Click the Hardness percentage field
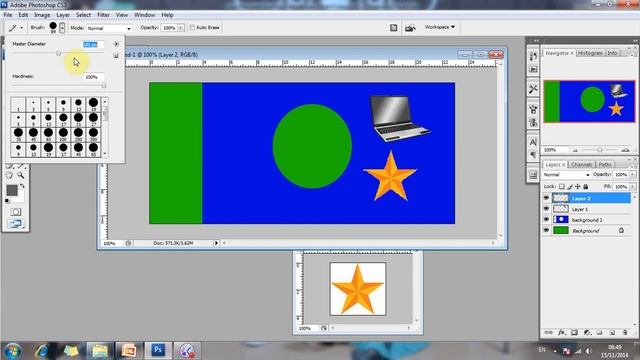The width and height of the screenshot is (640, 360). pyautogui.click(x=93, y=77)
